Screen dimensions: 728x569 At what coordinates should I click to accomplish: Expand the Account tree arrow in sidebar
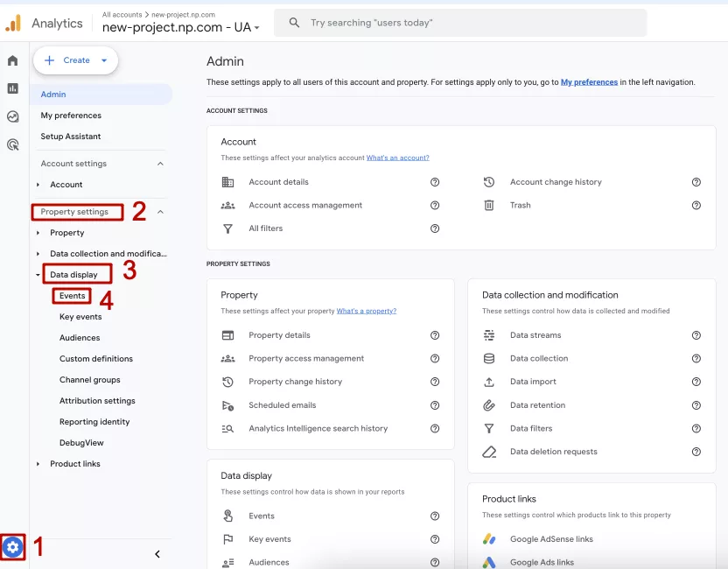click(x=38, y=185)
